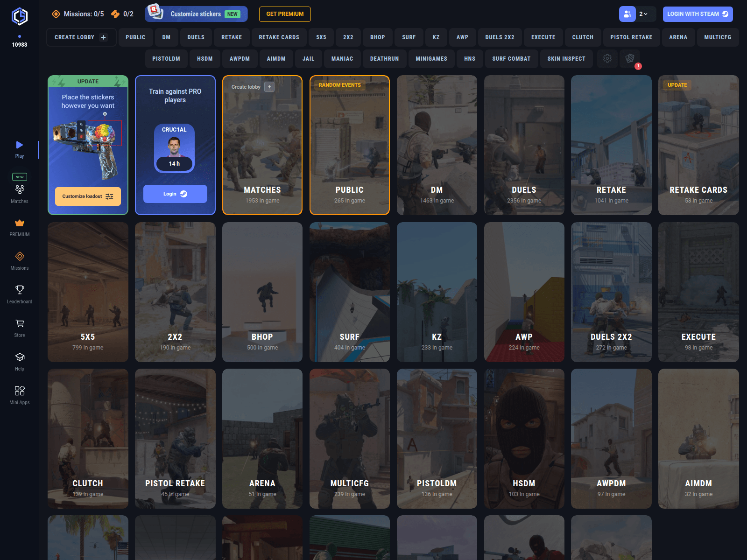Open Mini Apps from the sidebar
The image size is (747, 560).
pyautogui.click(x=19, y=391)
